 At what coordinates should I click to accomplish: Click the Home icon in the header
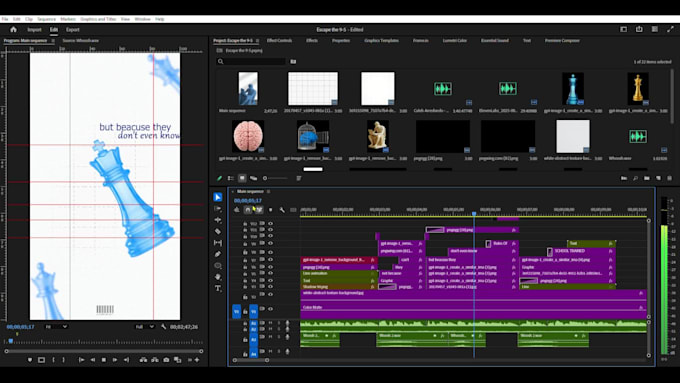[13, 29]
